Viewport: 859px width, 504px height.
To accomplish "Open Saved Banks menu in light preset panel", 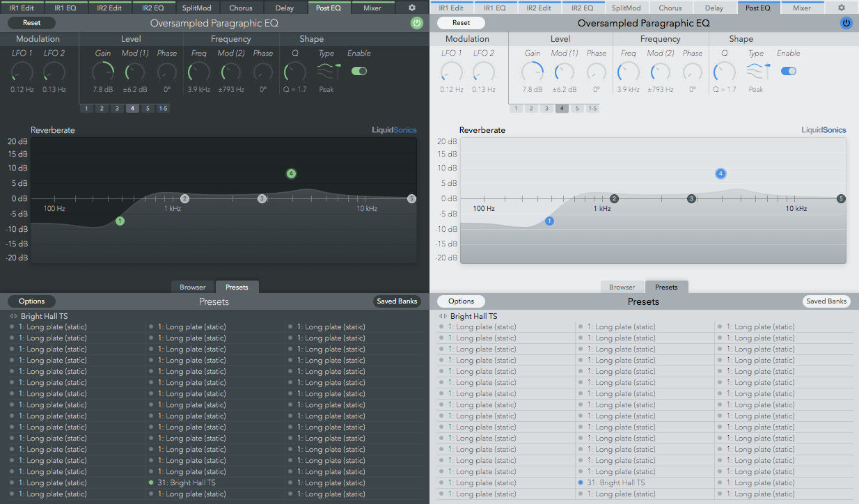I will [826, 301].
